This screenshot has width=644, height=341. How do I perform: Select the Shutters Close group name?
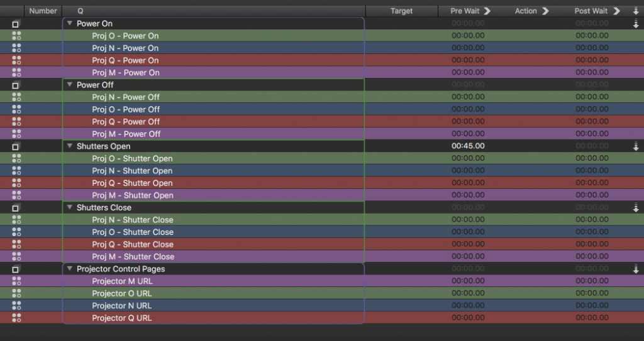coord(104,208)
